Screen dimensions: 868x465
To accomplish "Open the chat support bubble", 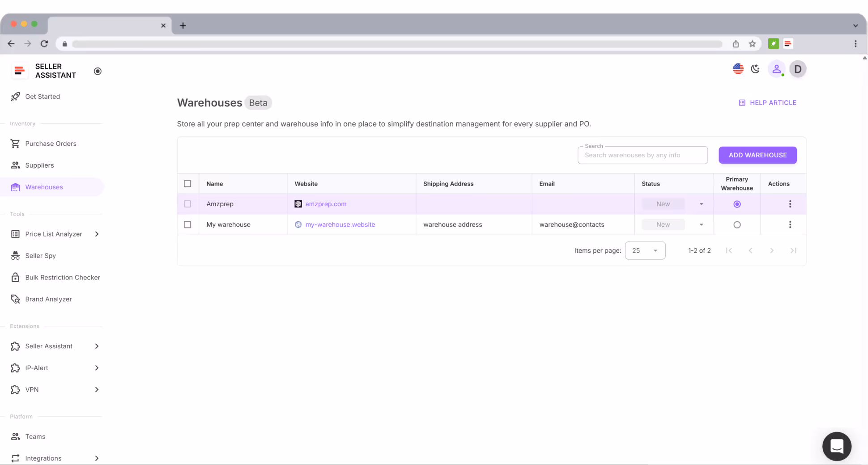I will (x=836, y=446).
